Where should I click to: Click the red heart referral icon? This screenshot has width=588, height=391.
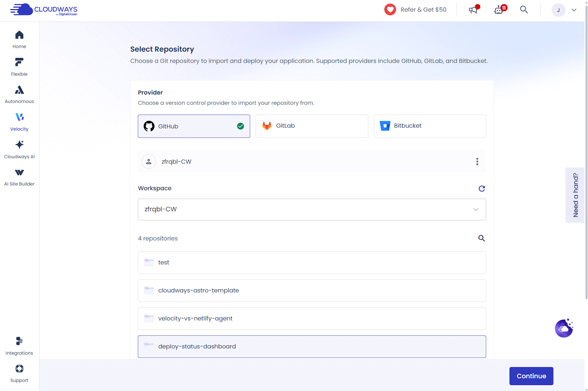click(x=390, y=10)
